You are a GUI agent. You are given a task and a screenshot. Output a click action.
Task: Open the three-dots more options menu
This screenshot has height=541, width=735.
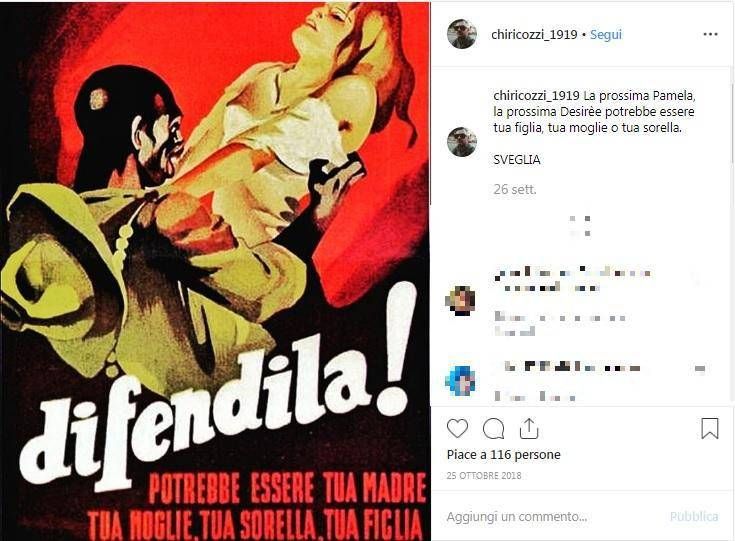pos(710,34)
